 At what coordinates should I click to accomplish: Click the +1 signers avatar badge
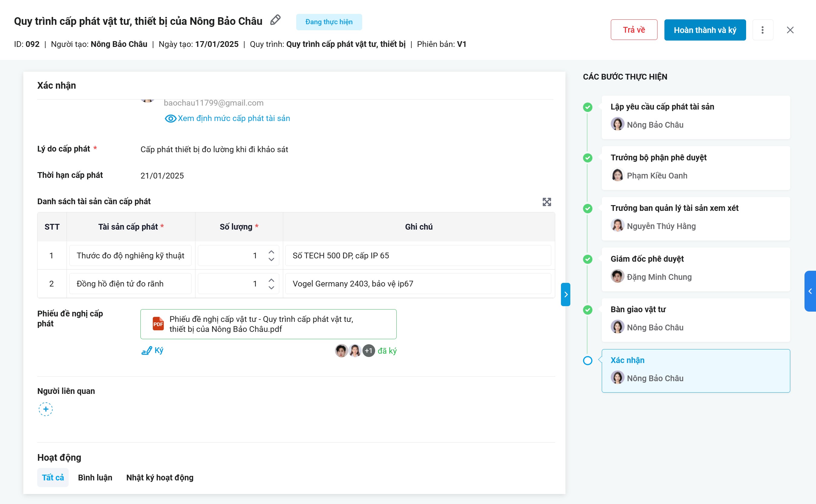368,351
